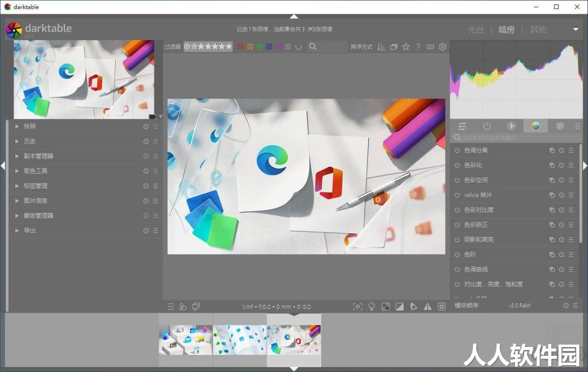Open quick presets menu below image
This screenshot has width=588, height=372.
tap(171, 307)
